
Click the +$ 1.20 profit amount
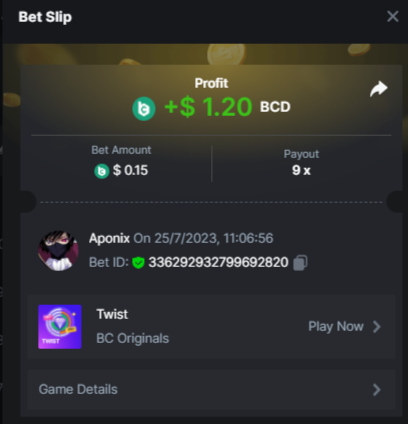coord(208,107)
